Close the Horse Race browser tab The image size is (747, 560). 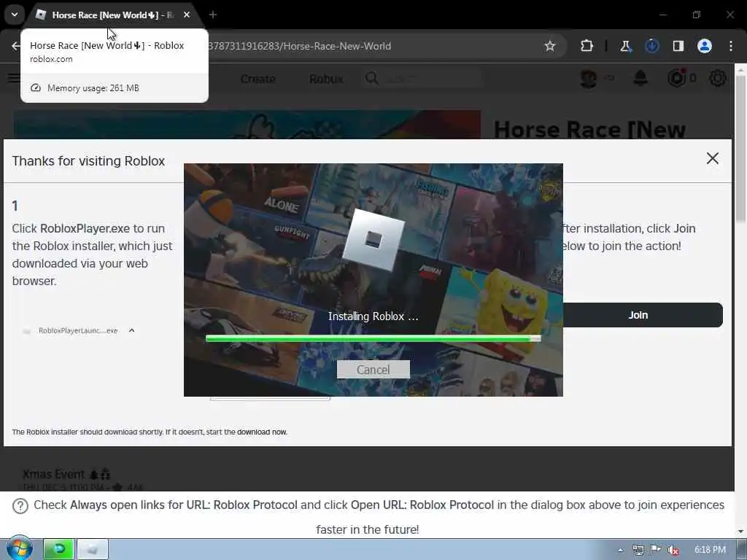187,15
